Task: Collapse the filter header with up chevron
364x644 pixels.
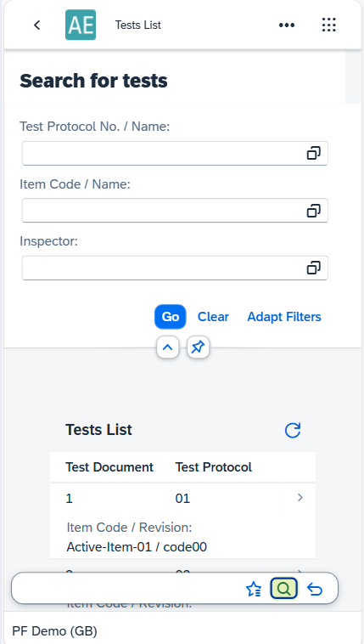Action: click(167, 347)
